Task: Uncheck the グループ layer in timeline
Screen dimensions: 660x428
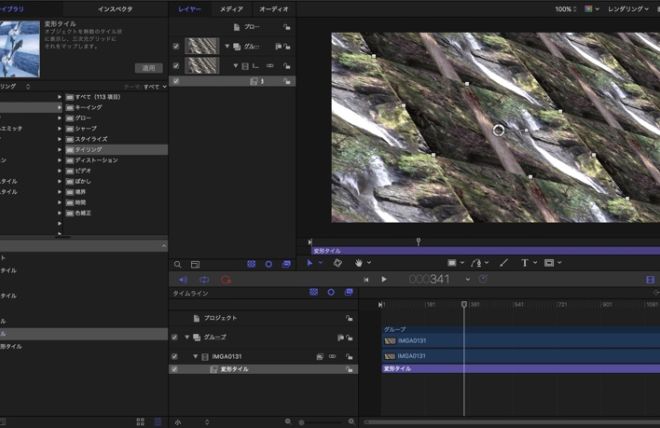Action: click(175, 338)
